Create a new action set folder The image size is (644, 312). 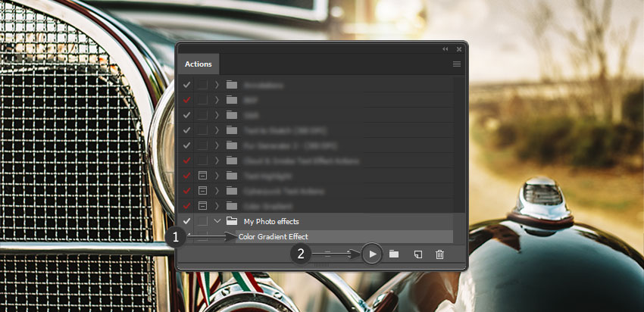tap(394, 254)
